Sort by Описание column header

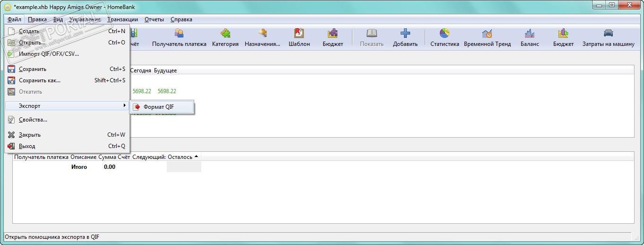point(83,157)
